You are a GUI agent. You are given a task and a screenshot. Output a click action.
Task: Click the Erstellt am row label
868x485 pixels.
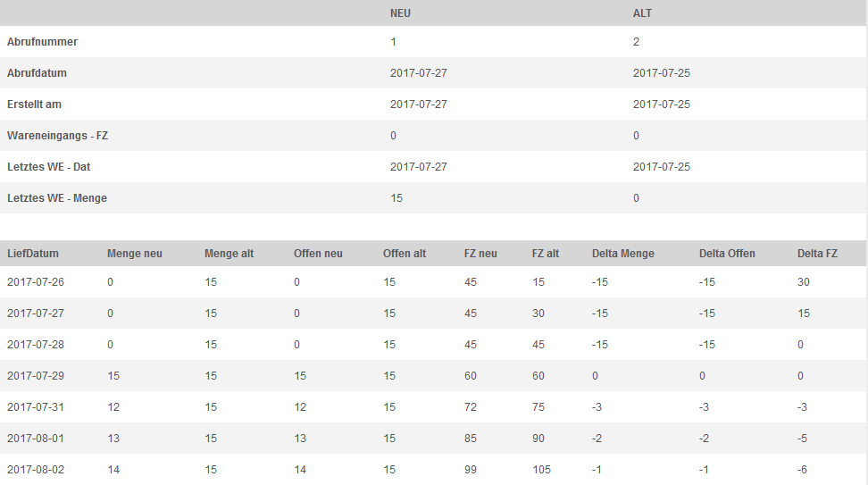tap(34, 105)
